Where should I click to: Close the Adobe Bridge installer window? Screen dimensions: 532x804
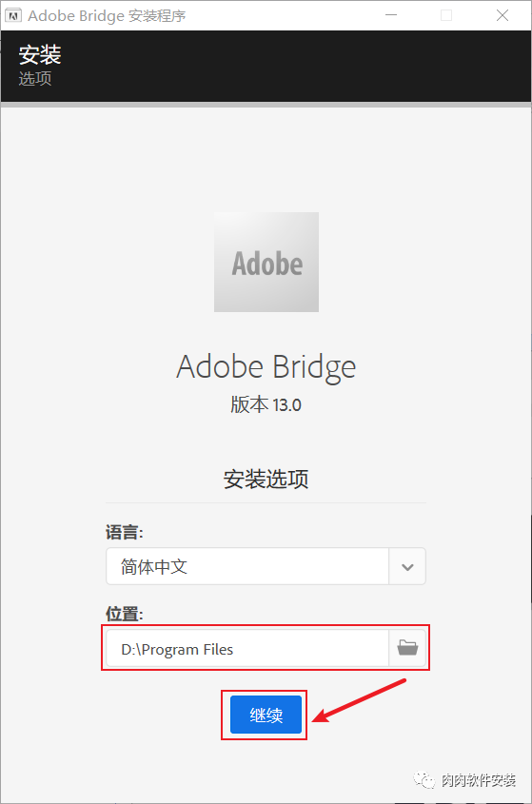[x=502, y=15]
